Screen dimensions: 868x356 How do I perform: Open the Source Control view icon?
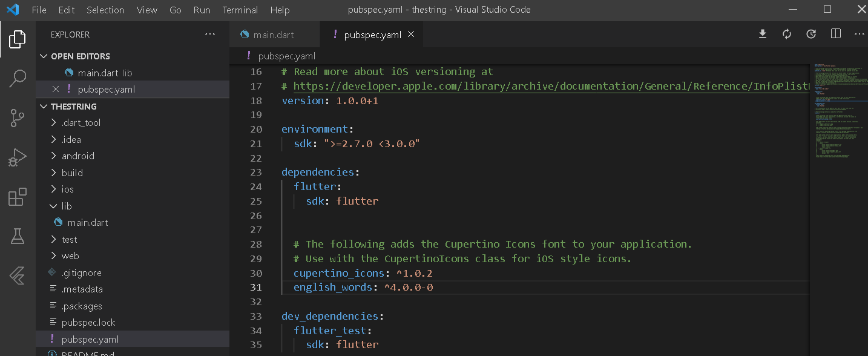18,117
